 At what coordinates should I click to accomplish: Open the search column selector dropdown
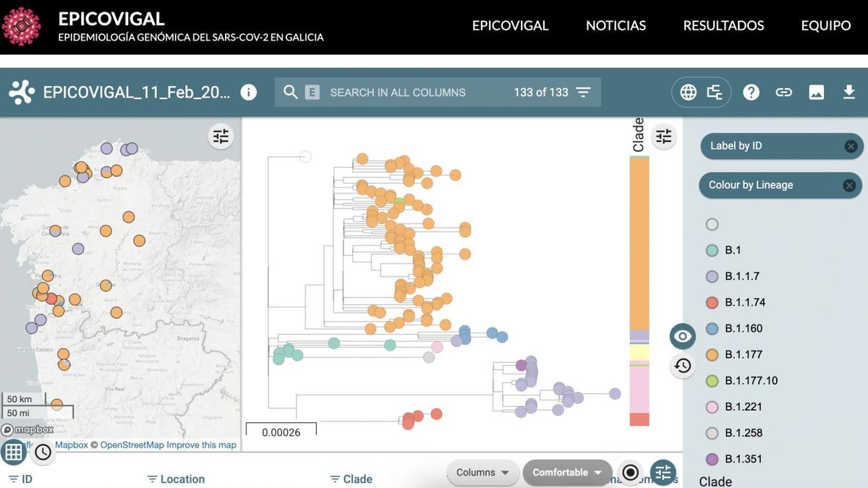312,93
